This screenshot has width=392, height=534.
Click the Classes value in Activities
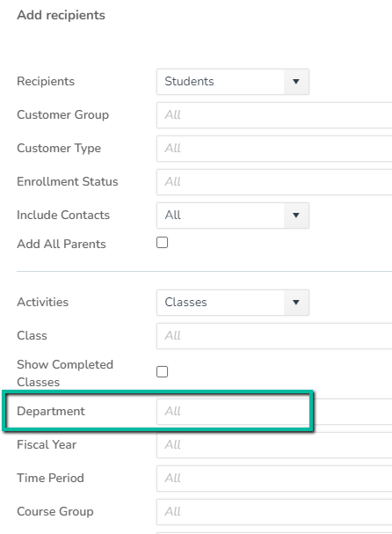(x=185, y=302)
